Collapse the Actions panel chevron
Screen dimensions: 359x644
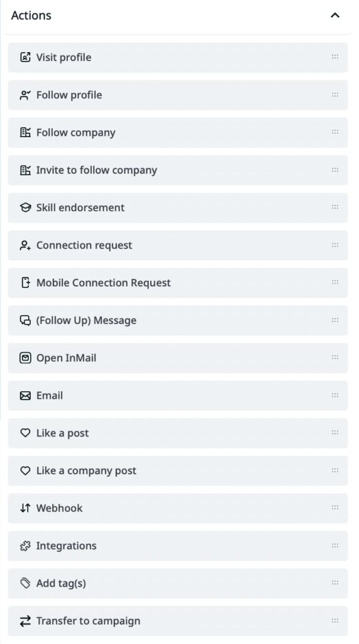pos(334,16)
